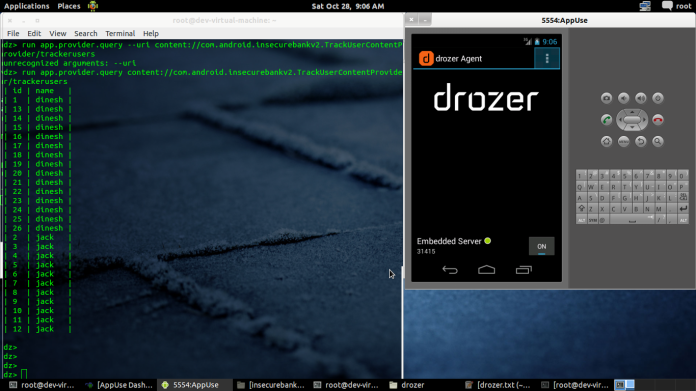The image size is (696, 391).
Task: Click the @ key on emulator keyboard
Action: 603,220
